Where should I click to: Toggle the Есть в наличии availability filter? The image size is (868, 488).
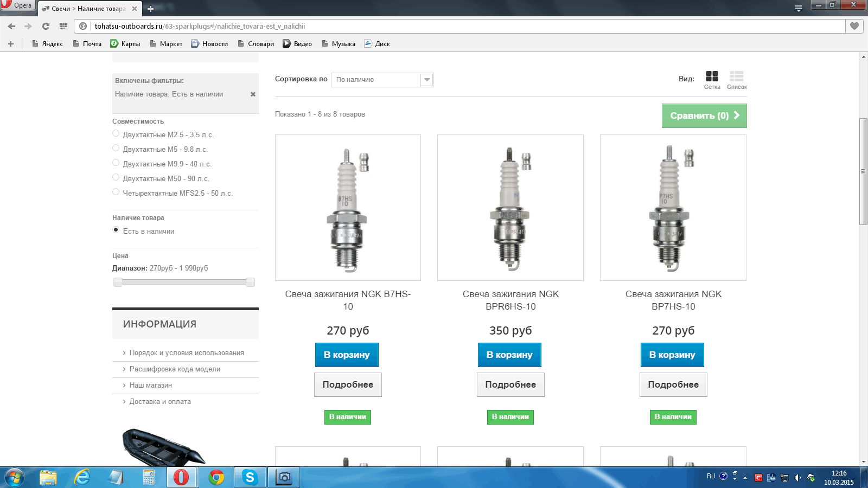tap(116, 230)
